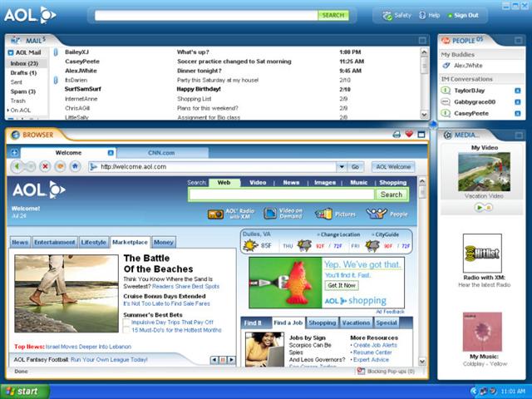Close the Gabbygrace00 IM conversation
The image size is (532, 399).
[x=517, y=101]
